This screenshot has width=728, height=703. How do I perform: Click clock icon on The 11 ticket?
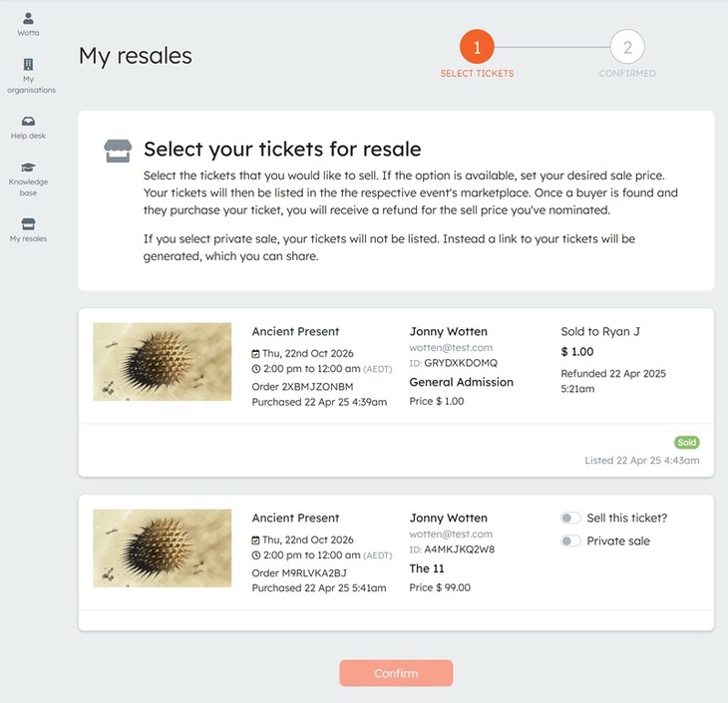pos(256,554)
